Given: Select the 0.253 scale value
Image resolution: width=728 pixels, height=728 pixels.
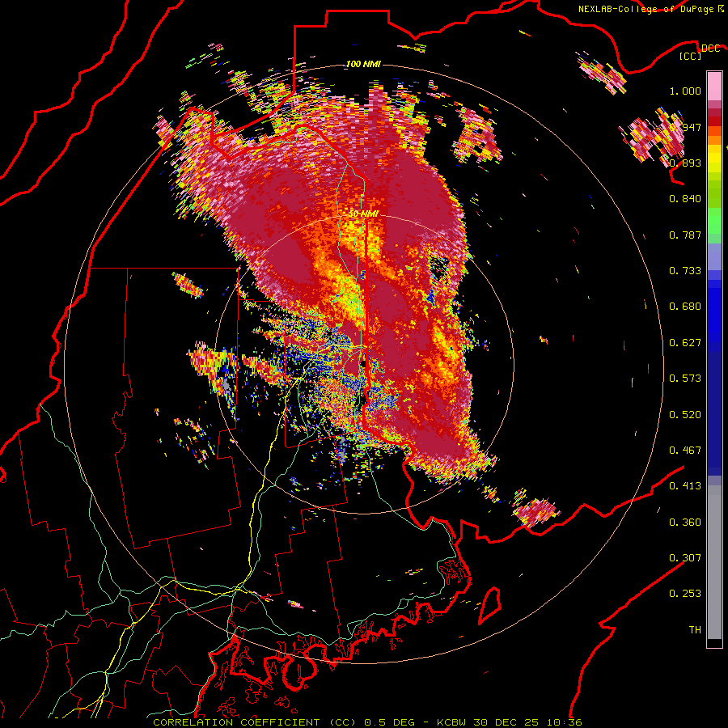Looking at the screenshot, I should [x=685, y=594].
